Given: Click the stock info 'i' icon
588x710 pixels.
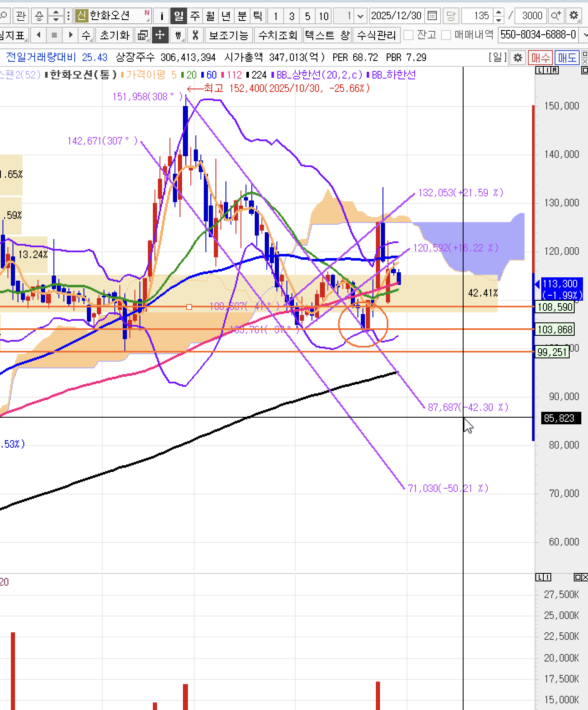Looking at the screenshot, I should [162, 16].
